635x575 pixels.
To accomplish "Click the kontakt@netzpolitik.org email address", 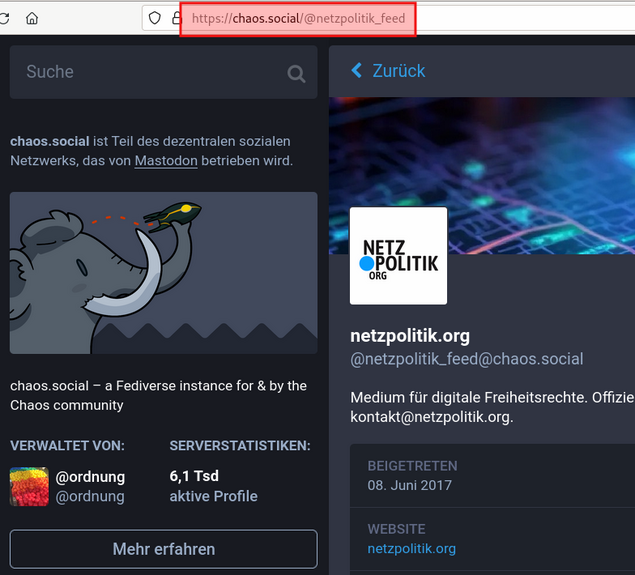I will point(431,416).
